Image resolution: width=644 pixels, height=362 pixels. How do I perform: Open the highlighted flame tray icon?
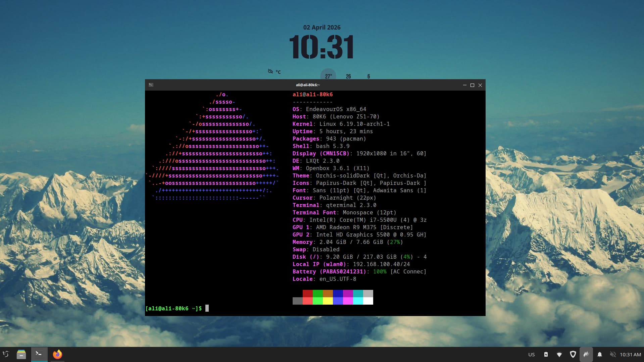point(586,354)
